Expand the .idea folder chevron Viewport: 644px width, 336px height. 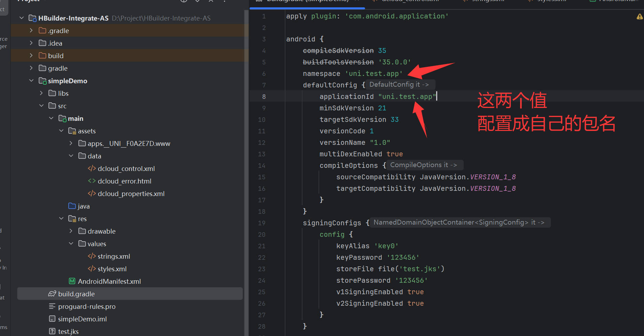pyautogui.click(x=31, y=43)
